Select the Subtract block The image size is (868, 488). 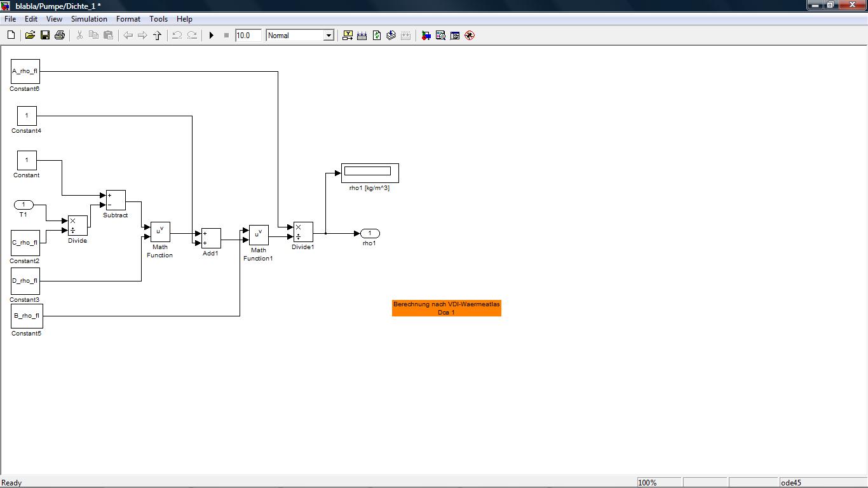(x=116, y=200)
